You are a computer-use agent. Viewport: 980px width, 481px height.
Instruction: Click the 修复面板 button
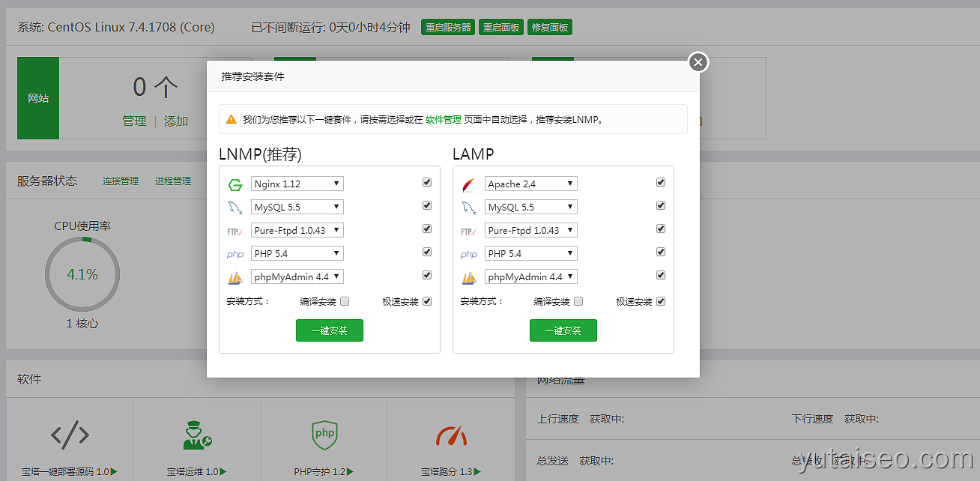click(x=550, y=28)
